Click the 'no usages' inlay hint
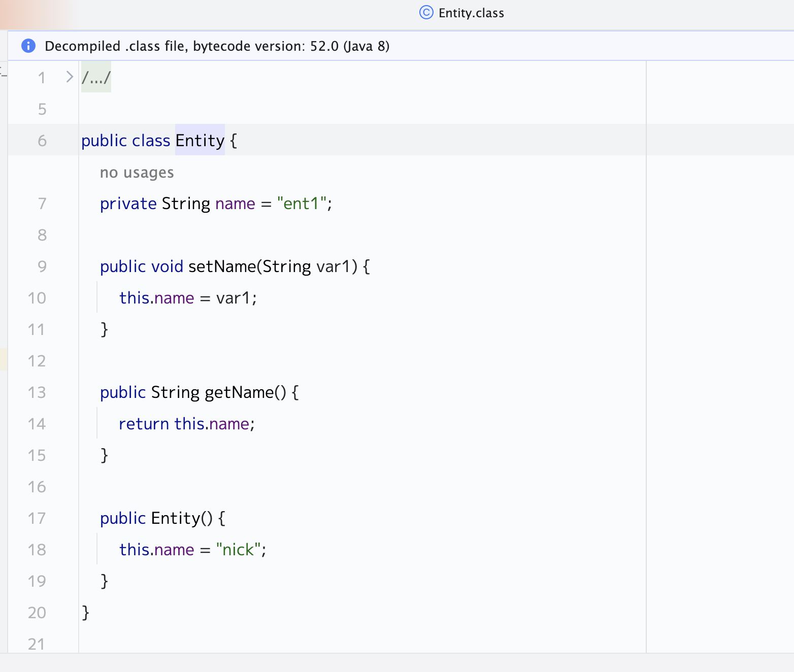Screen dimensions: 794x672 [137, 173]
